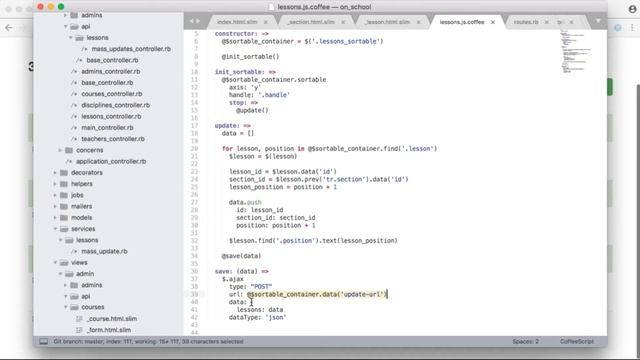Open the browser profile icon at top right
This screenshot has width=640, height=360.
click(x=632, y=9)
